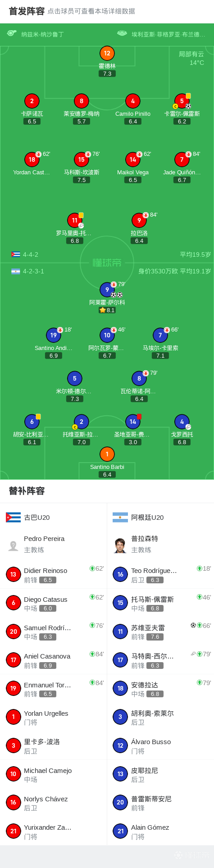The width and height of the screenshot is (214, 868).
Task: Click the stadium icon next to 埃利亚斯·菲格罗亚
Action: (122, 33)
